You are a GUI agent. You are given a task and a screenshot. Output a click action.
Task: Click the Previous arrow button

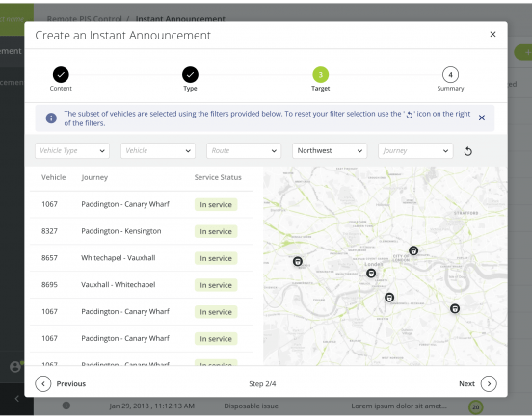point(43,383)
